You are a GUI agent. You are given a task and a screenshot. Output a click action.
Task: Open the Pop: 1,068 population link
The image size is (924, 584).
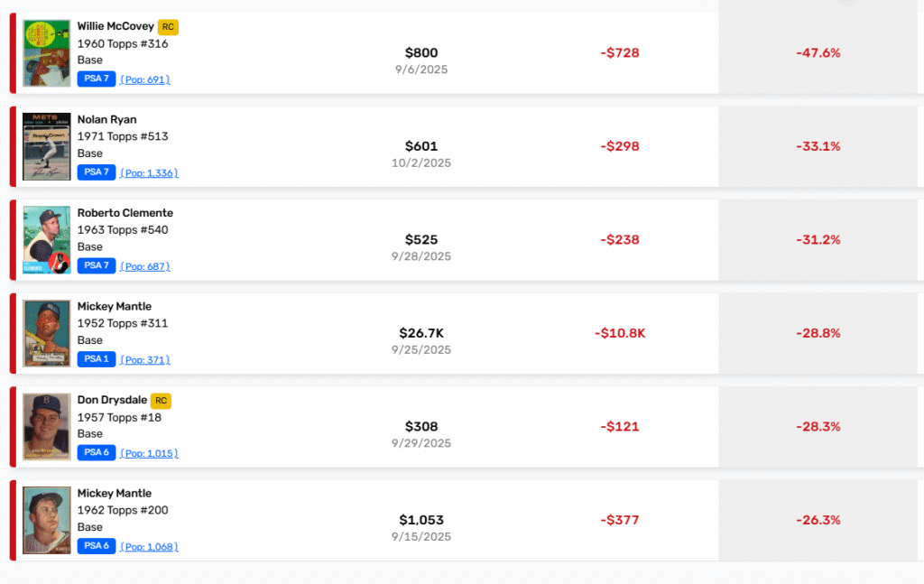point(149,547)
